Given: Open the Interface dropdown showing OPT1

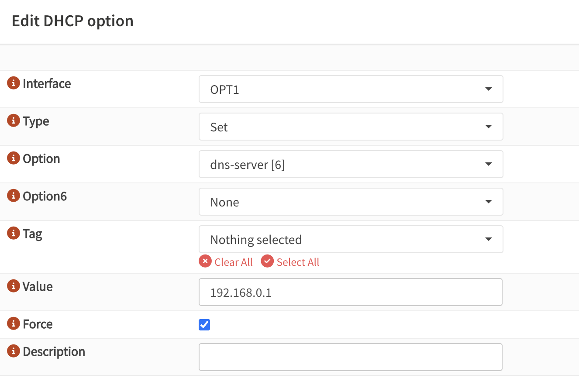Looking at the screenshot, I should click(351, 89).
